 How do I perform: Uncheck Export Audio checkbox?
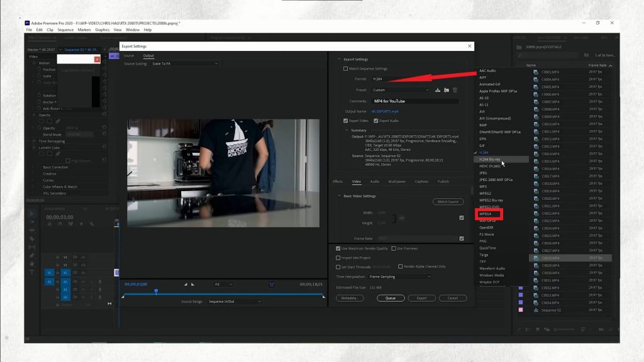click(376, 121)
